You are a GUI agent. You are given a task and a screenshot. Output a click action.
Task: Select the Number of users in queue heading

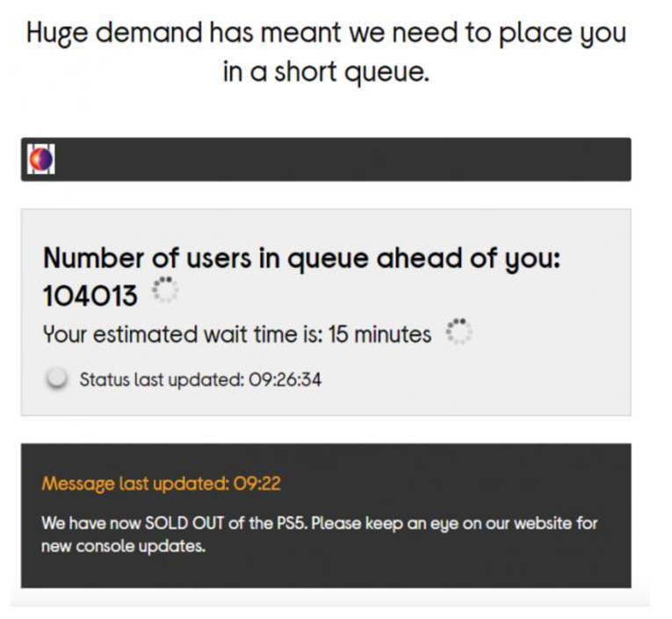coord(301,259)
